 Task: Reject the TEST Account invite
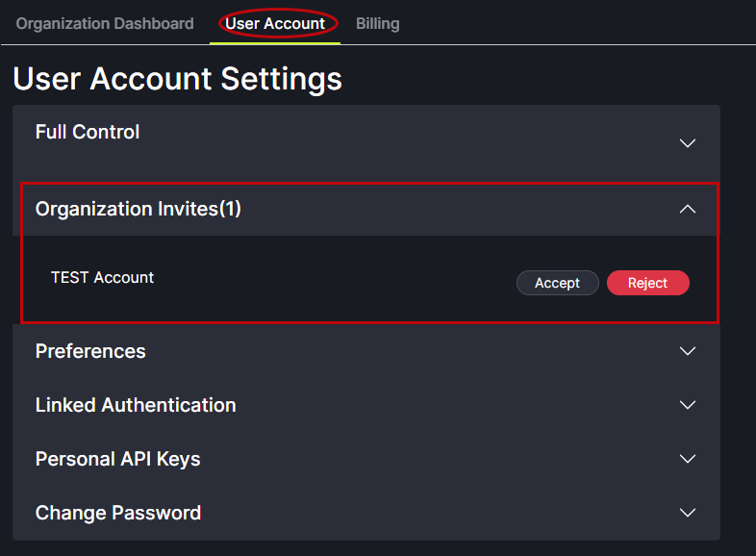(647, 283)
